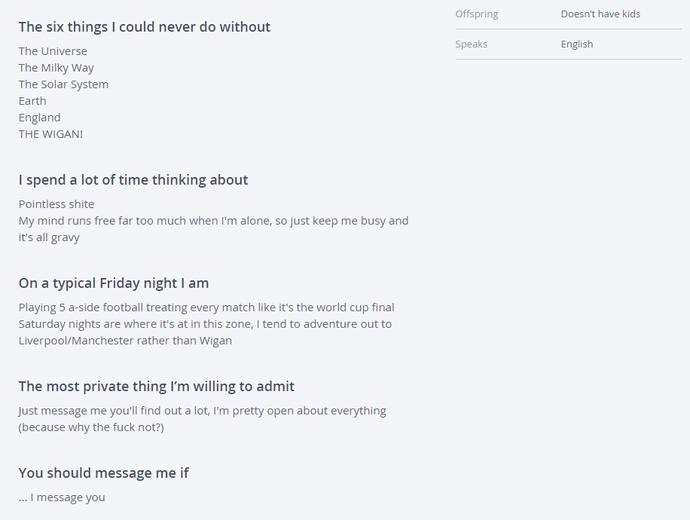Viewport: 690px width, 520px height.
Task: Click the '... I message you' text
Action: 62,498
